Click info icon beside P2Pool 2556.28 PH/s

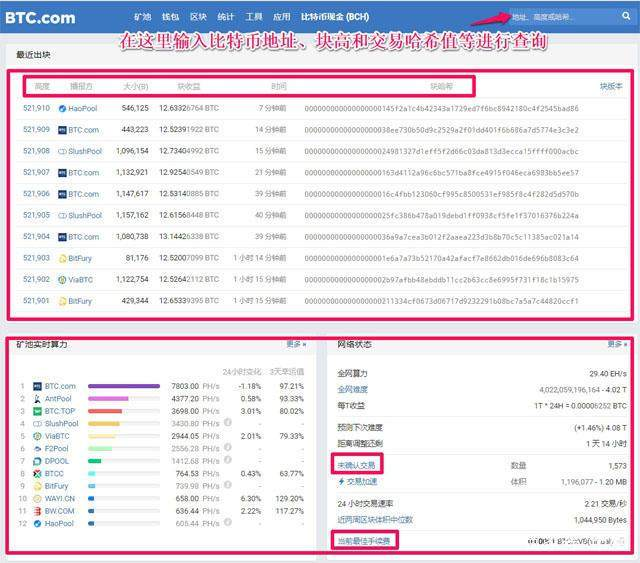click(228, 447)
